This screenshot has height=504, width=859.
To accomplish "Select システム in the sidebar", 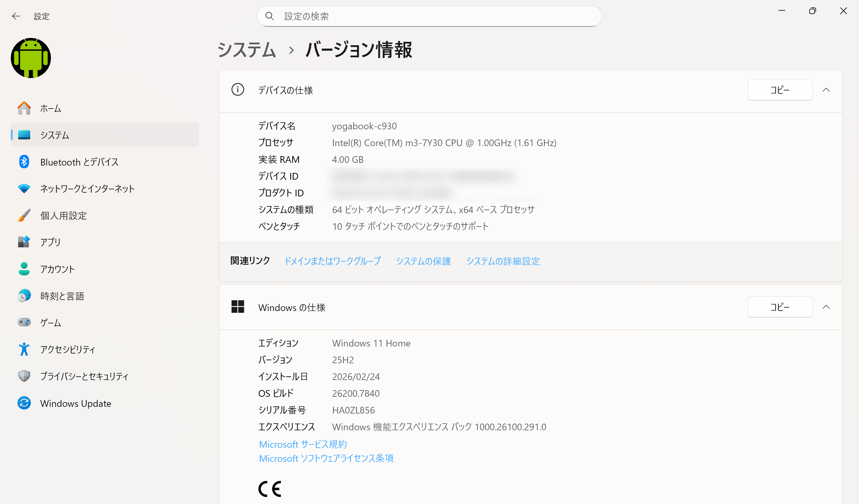I will click(55, 135).
